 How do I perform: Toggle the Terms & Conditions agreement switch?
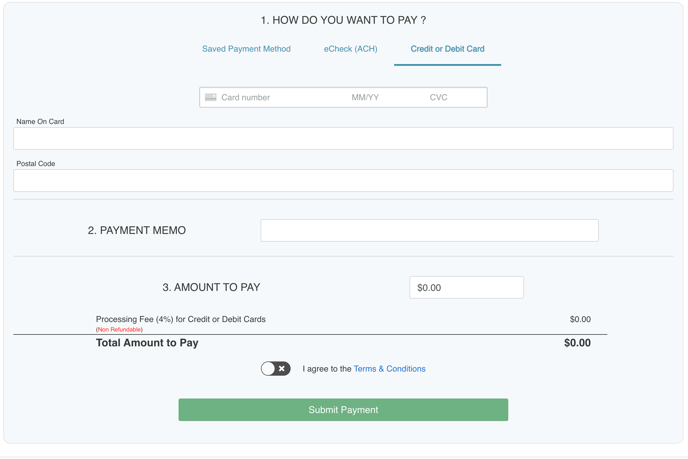click(275, 369)
